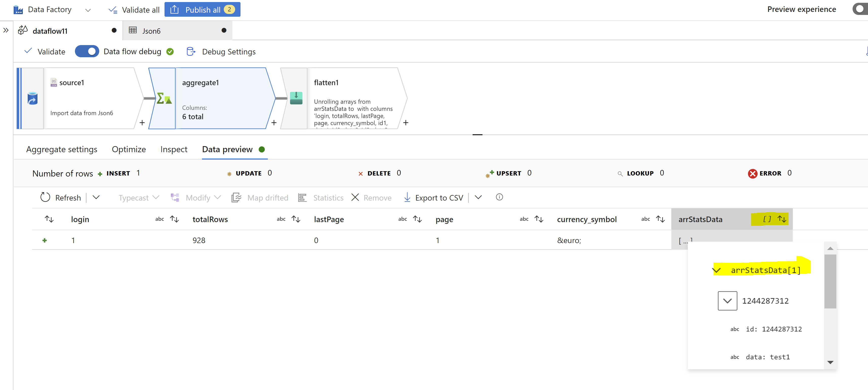Open the Data Factory dropdown chevron

(88, 10)
